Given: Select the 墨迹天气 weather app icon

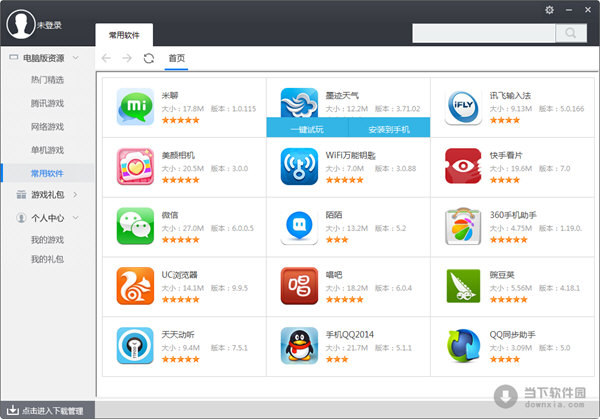Looking at the screenshot, I should pyautogui.click(x=299, y=103).
